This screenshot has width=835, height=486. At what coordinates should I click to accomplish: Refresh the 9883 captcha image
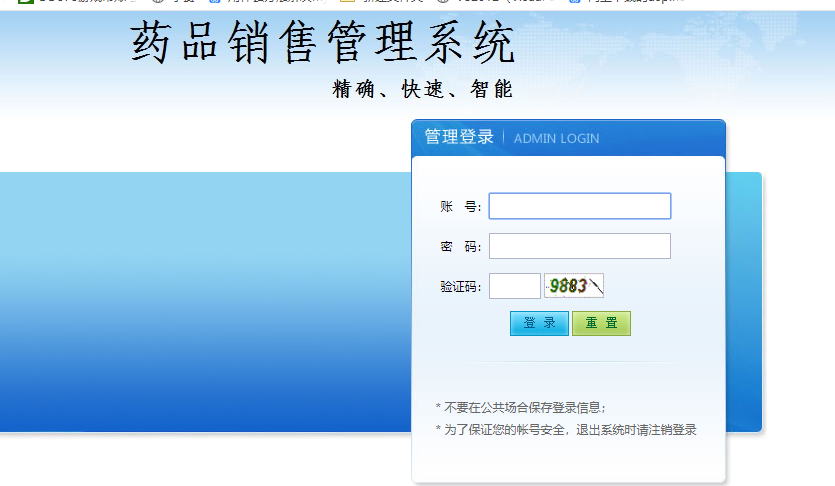pyautogui.click(x=574, y=286)
